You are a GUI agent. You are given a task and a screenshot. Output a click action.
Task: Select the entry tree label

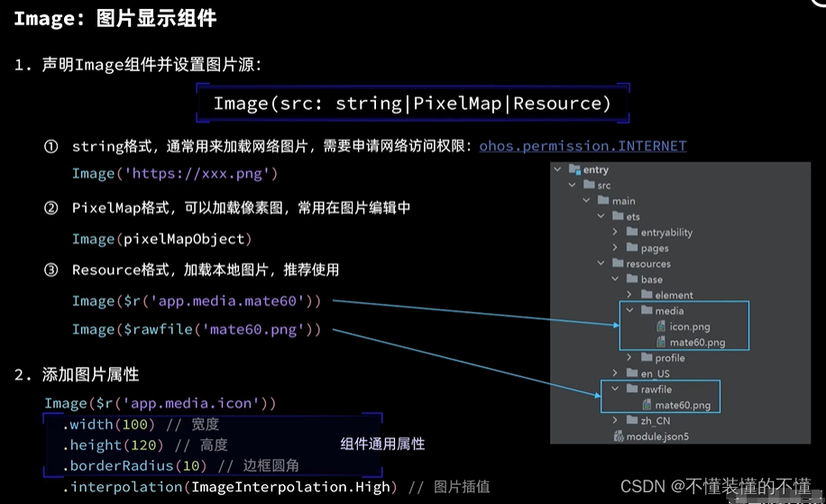tap(596, 170)
